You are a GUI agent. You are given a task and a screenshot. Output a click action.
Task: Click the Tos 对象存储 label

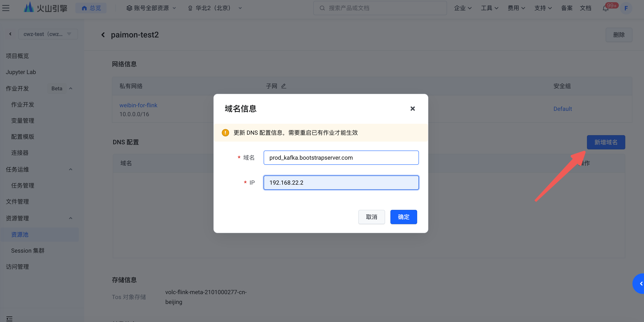(129, 297)
